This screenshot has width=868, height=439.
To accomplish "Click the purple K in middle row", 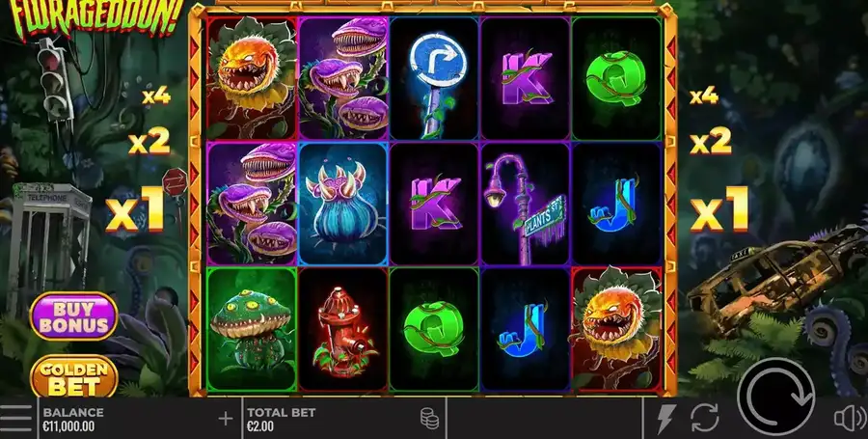I will click(x=434, y=204).
